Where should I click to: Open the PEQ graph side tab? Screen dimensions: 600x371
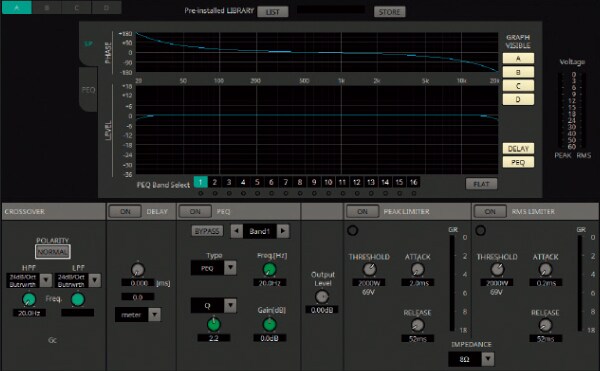coord(88,90)
